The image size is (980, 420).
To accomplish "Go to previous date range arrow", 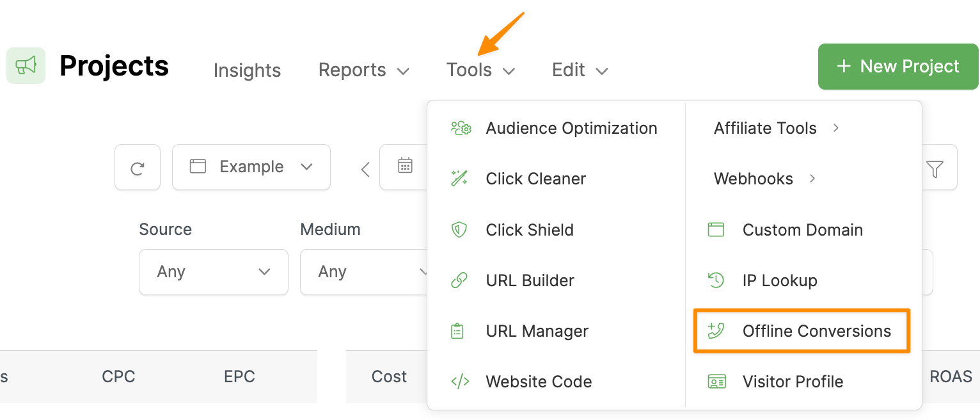I will 365,170.
